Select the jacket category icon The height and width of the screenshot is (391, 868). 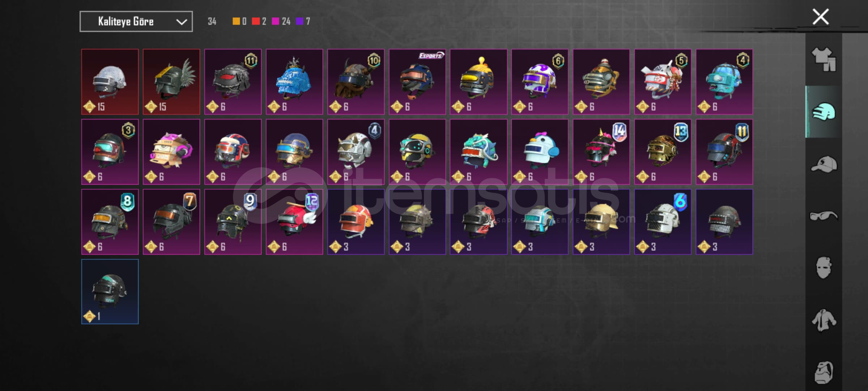point(824,320)
